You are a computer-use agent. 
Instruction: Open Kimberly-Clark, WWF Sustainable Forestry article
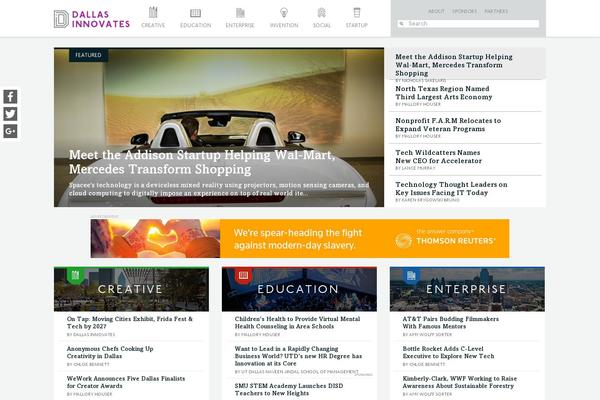(x=460, y=382)
